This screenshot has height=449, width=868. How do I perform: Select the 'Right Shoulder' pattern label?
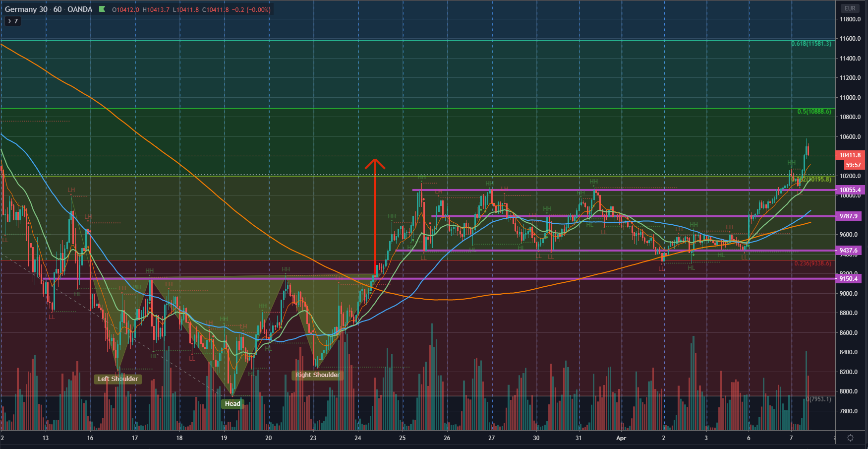(x=317, y=375)
